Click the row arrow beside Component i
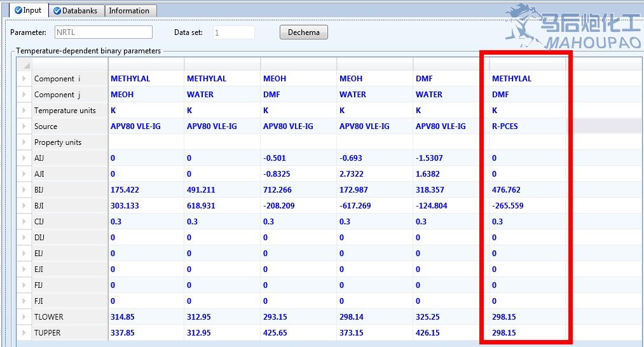 24,79
